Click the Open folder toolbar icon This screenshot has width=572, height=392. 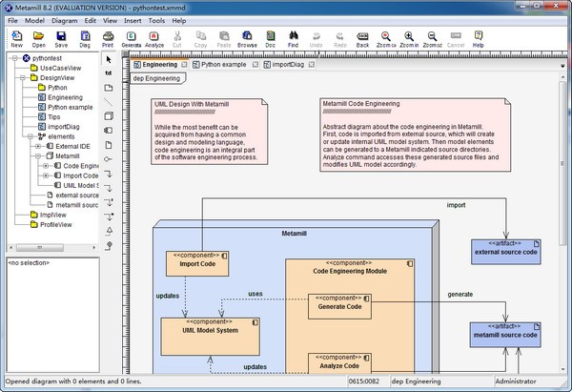click(39, 39)
